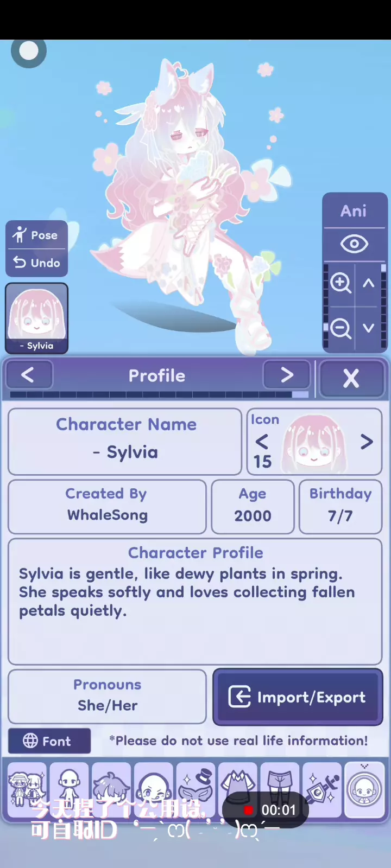Open the hair category icon

pos(111,789)
